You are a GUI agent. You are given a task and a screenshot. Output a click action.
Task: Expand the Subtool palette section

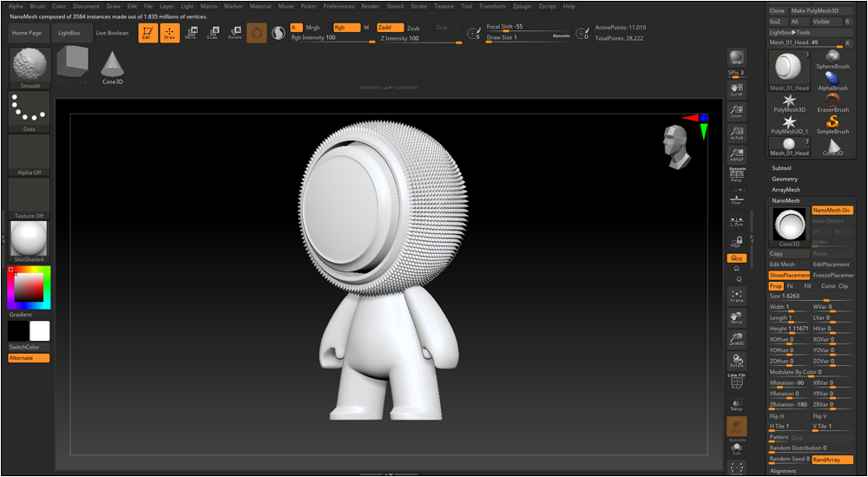[781, 167]
